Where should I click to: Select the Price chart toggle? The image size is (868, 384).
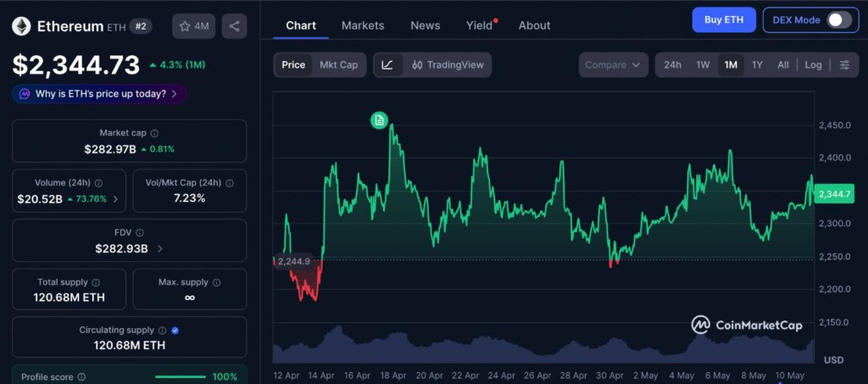tap(293, 64)
